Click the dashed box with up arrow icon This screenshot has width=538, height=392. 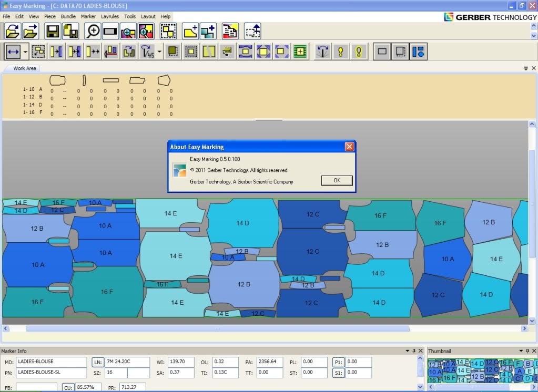(x=252, y=31)
